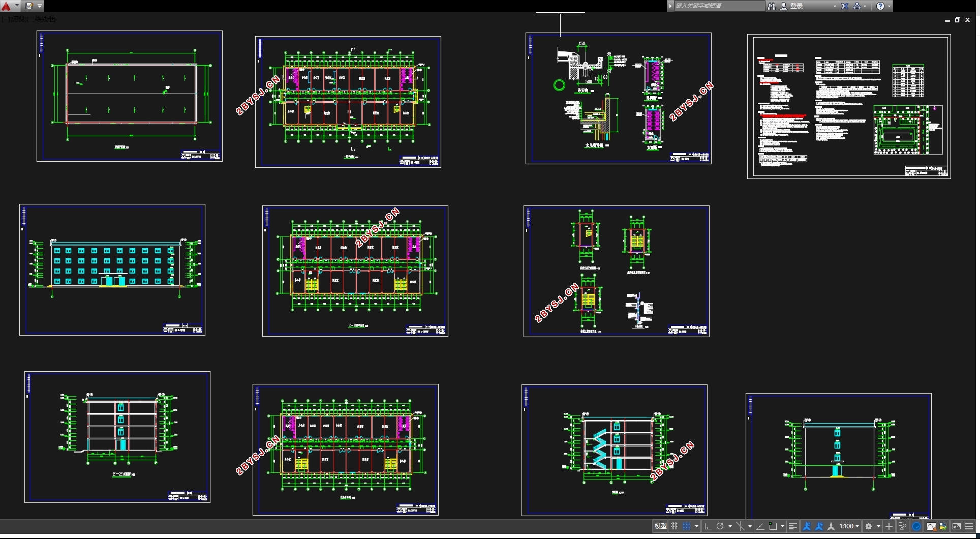Click the 登录 sign-in button
This screenshot has width=980, height=539.
tap(791, 6)
